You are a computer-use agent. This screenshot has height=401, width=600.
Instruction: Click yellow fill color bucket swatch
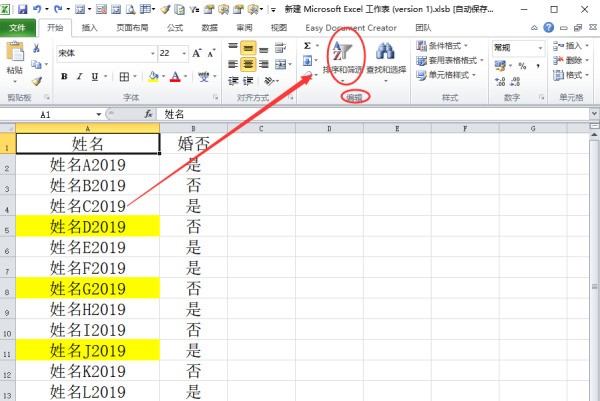(153, 77)
